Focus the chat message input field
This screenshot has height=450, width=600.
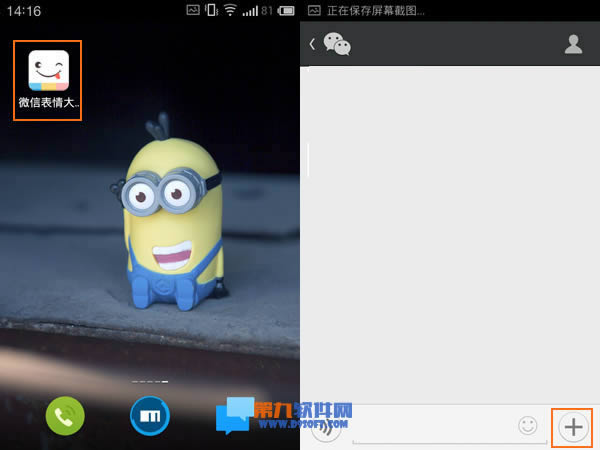(430, 427)
